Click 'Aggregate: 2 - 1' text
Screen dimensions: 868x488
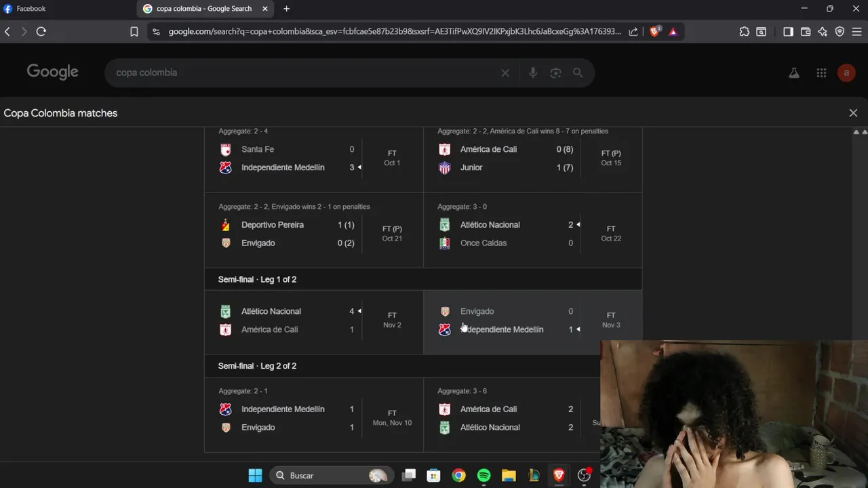pos(243,391)
